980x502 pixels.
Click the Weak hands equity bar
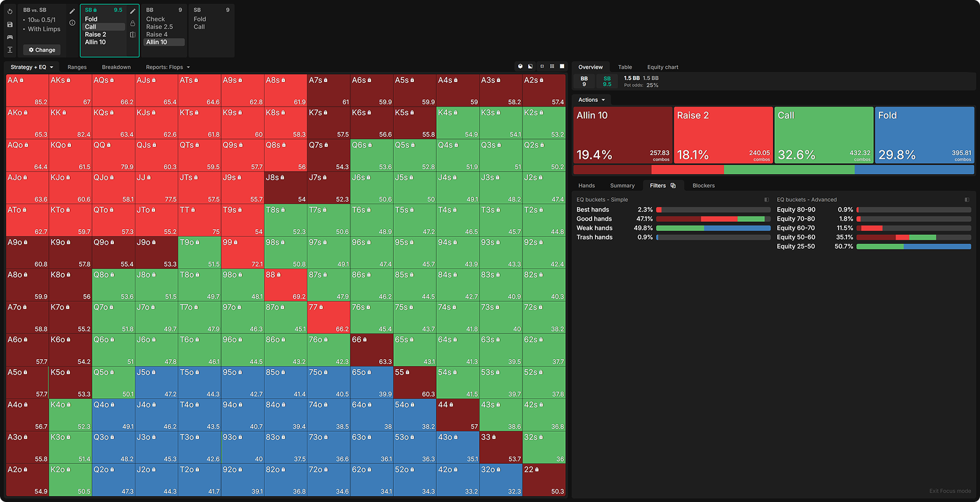pyautogui.click(x=713, y=228)
